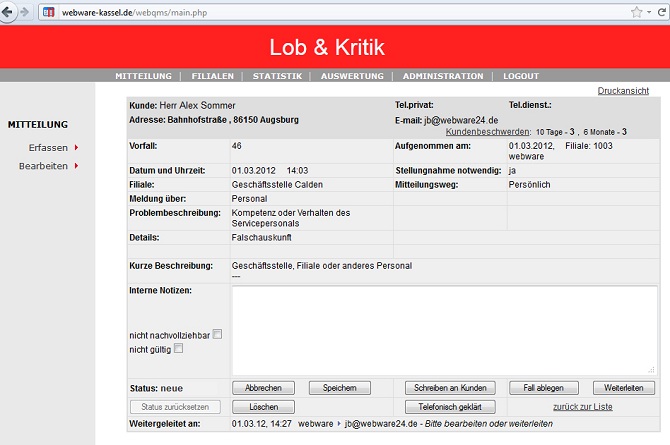Viewport: 670px width, 445px height.
Task: Select Erfassen in the sidebar
Action: click(x=48, y=147)
